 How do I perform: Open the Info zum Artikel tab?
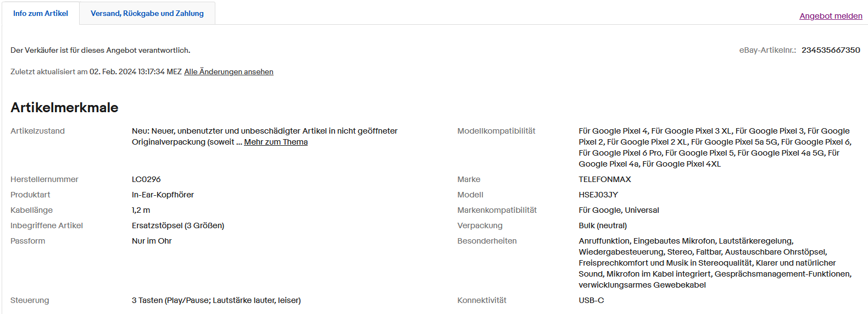pyautogui.click(x=41, y=13)
